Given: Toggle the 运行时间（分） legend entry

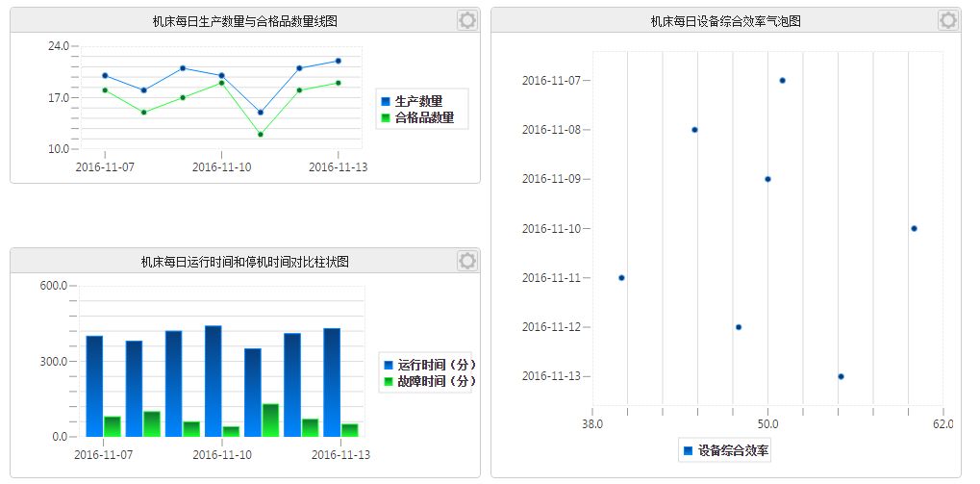Looking at the screenshot, I should (429, 365).
